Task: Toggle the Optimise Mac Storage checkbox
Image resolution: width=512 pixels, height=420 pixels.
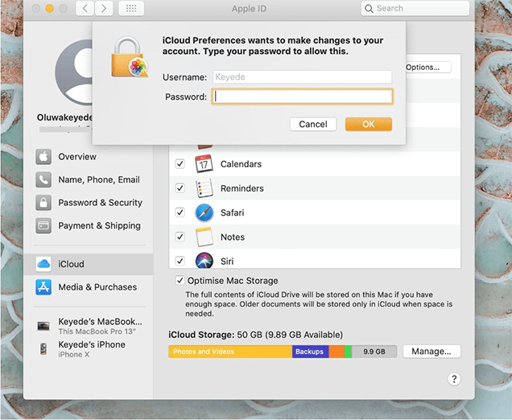Action: (x=180, y=280)
